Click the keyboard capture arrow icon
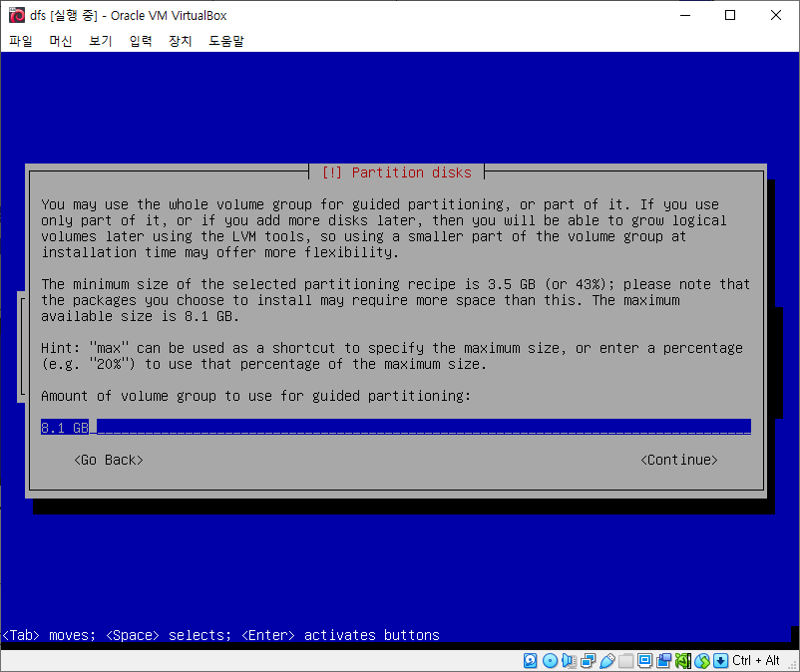This screenshot has height=672, width=800. [720, 661]
